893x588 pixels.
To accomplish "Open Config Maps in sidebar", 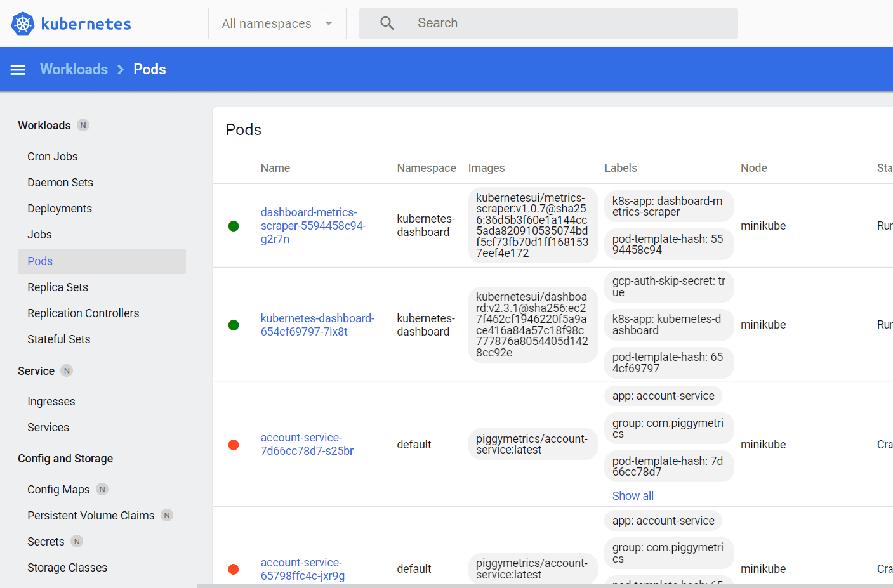I will click(x=58, y=490).
